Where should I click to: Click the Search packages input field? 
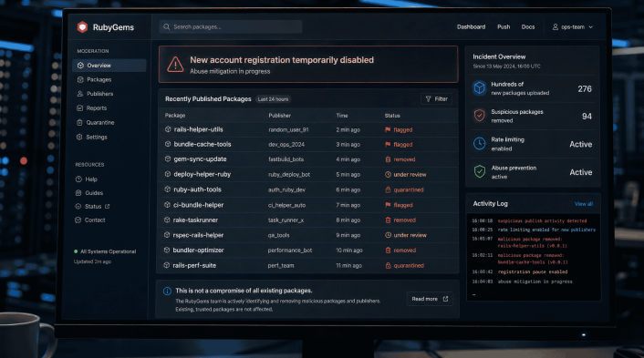[x=231, y=26]
